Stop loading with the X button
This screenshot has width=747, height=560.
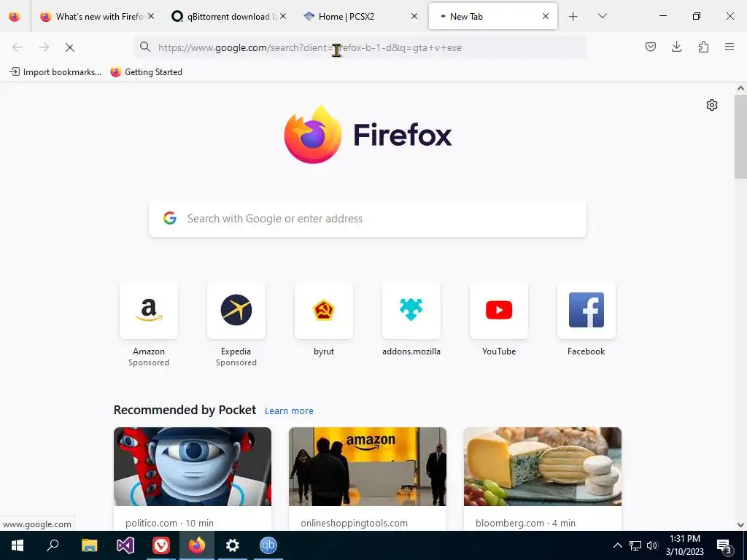[x=69, y=47]
